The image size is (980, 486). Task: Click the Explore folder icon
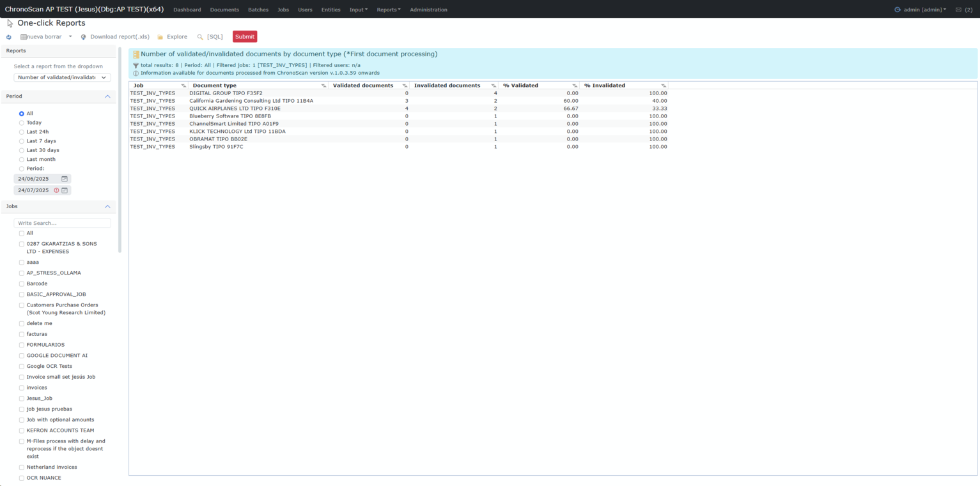pyautogui.click(x=160, y=37)
